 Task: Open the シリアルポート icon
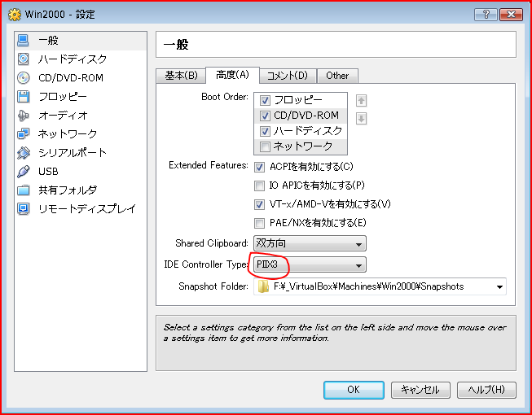click(23, 153)
